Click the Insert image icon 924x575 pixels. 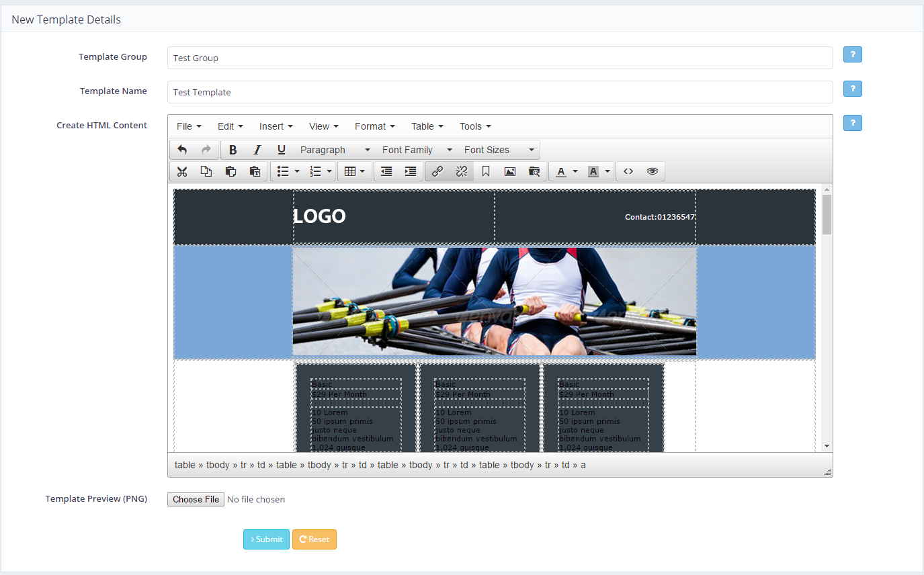[x=509, y=171]
